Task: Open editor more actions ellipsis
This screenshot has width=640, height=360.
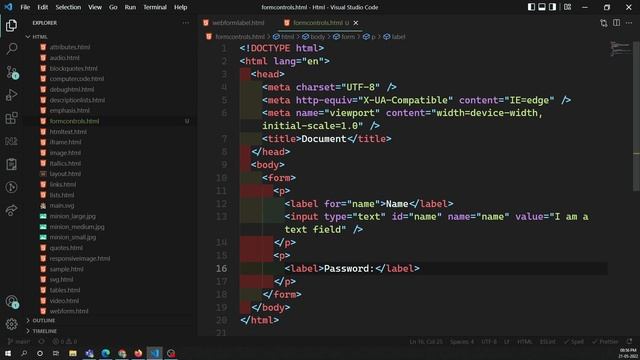Action: [x=629, y=23]
